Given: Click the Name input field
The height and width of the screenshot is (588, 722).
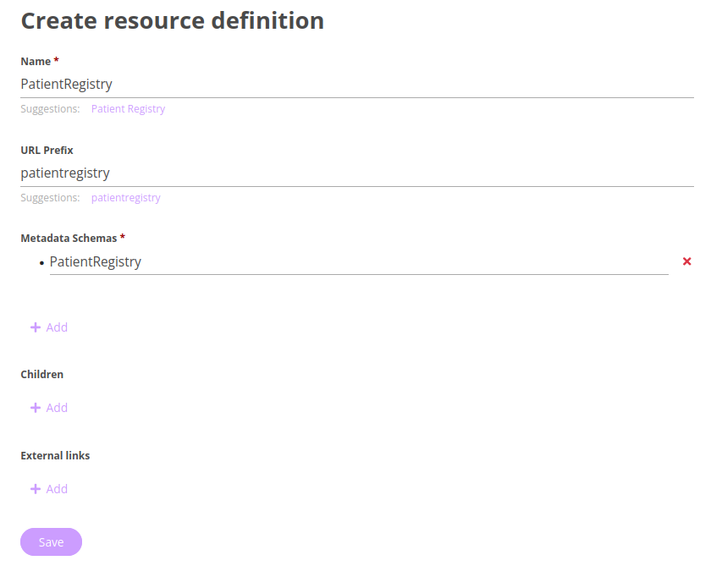Looking at the screenshot, I should [x=357, y=85].
